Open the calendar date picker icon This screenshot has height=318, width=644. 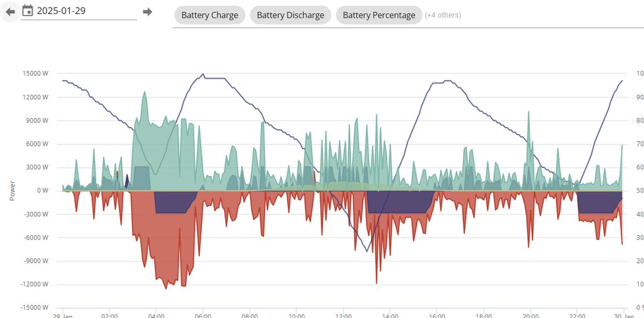[28, 11]
